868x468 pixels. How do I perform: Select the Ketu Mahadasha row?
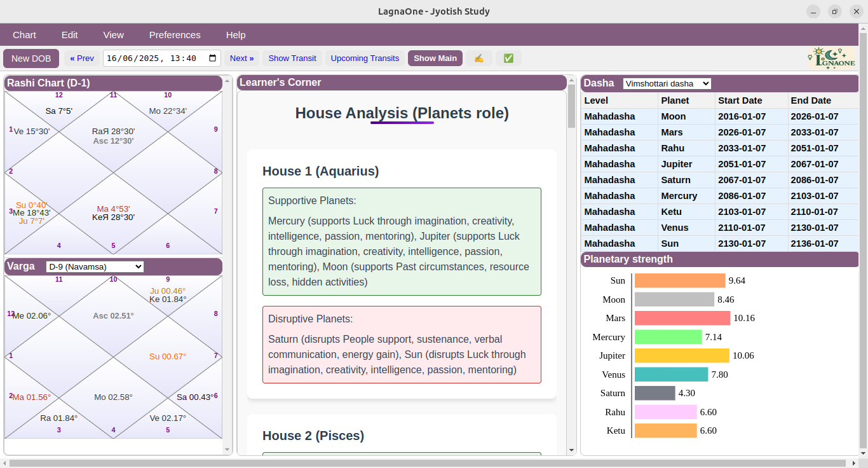pyautogui.click(x=720, y=212)
